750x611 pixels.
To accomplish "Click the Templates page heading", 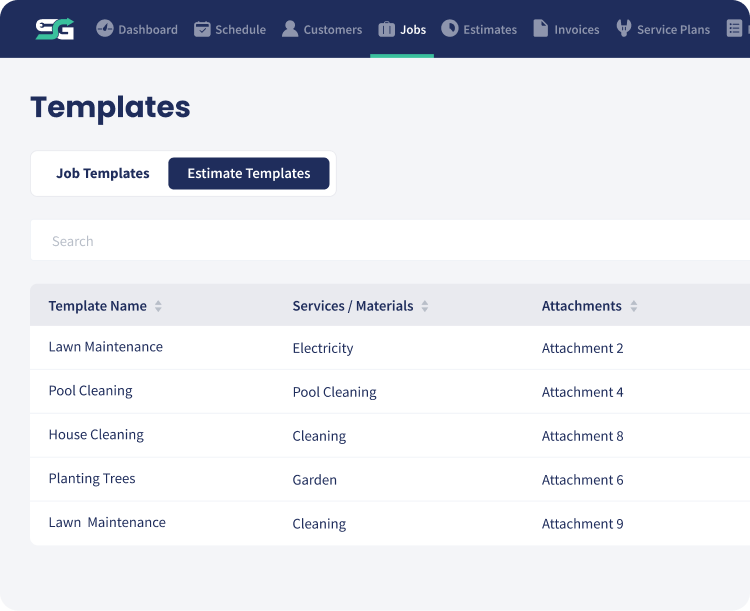I will 110,107.
